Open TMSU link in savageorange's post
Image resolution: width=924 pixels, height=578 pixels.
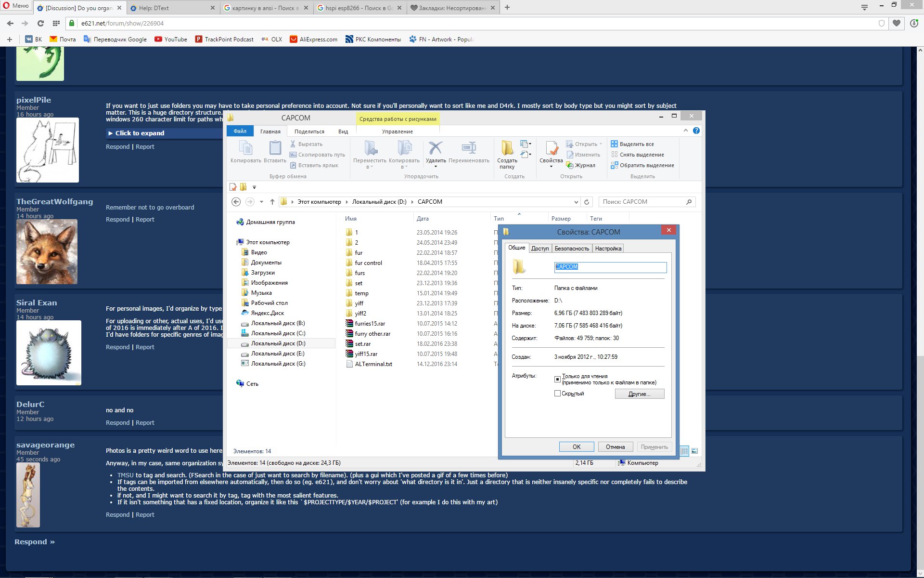[x=125, y=475]
